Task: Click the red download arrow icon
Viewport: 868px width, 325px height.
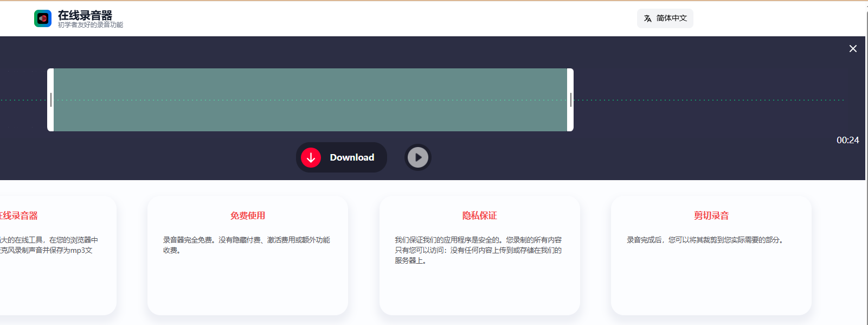Action: (x=311, y=157)
